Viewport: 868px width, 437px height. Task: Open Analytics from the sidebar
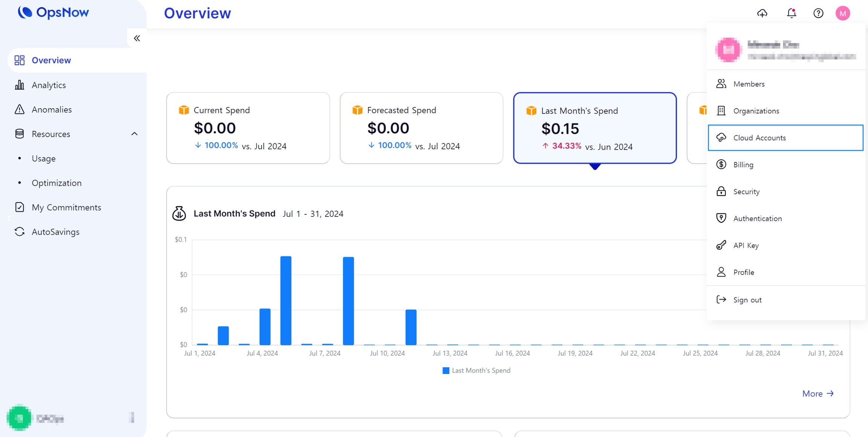pyautogui.click(x=49, y=85)
